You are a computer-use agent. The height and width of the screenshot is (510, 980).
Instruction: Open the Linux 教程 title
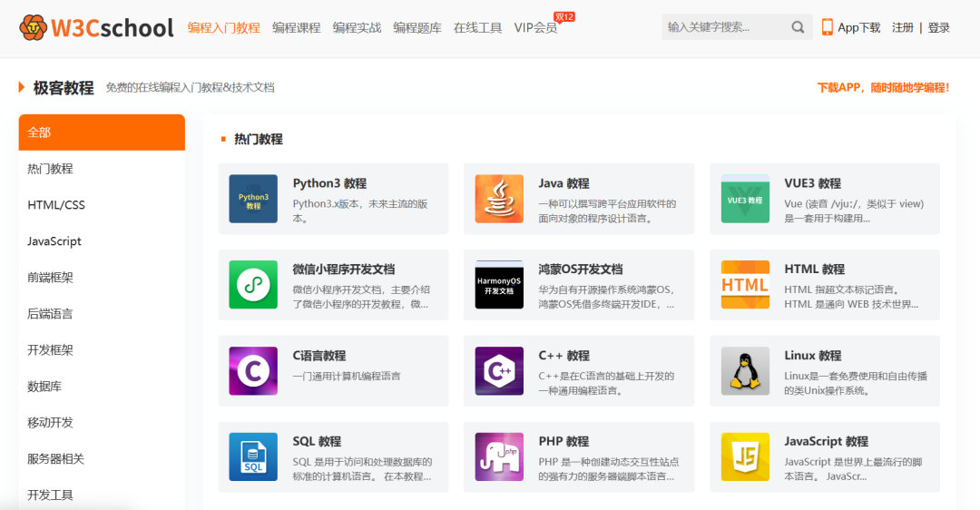coord(812,356)
